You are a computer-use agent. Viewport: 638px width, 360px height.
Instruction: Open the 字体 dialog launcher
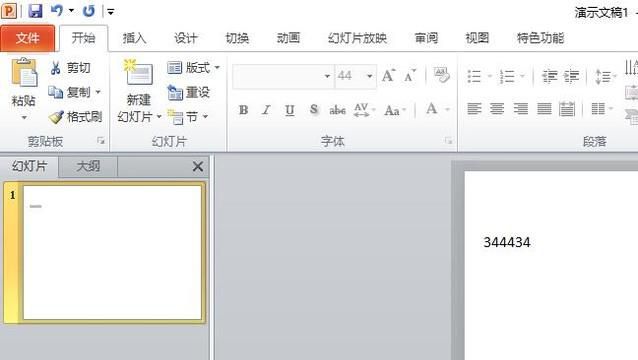point(448,141)
